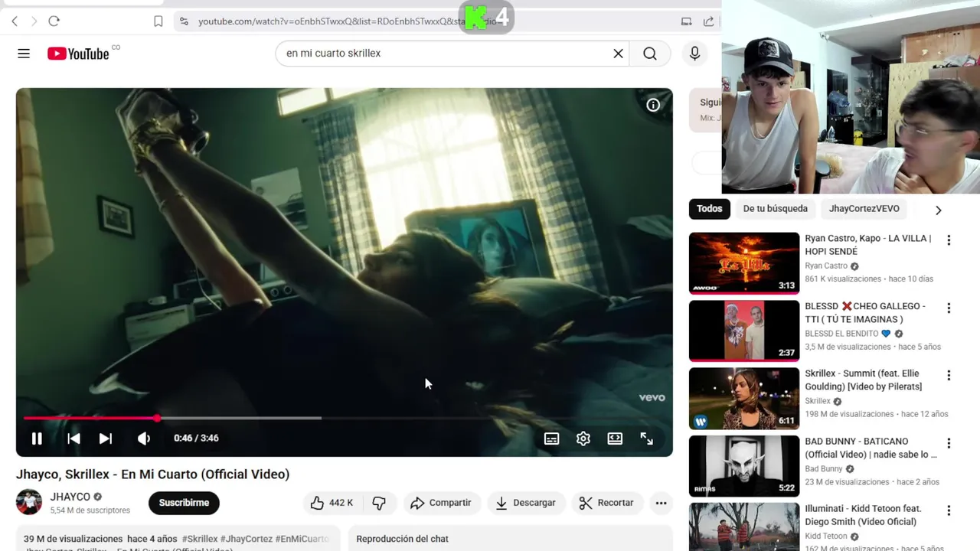Expand Reproducción del chat panel
The width and height of the screenshot is (980, 551).
click(x=510, y=539)
